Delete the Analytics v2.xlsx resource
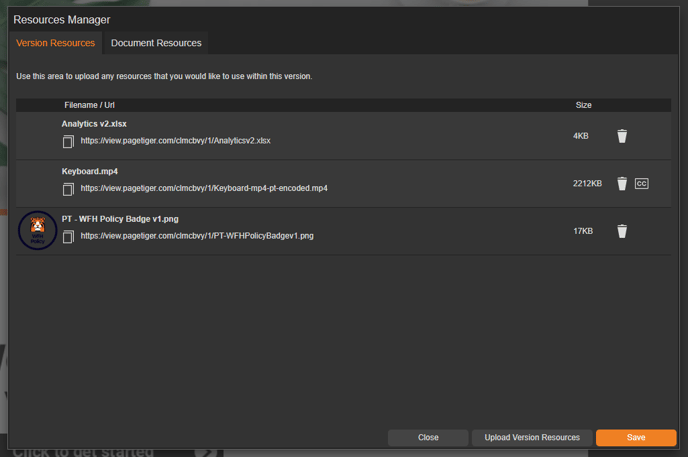 622,136
